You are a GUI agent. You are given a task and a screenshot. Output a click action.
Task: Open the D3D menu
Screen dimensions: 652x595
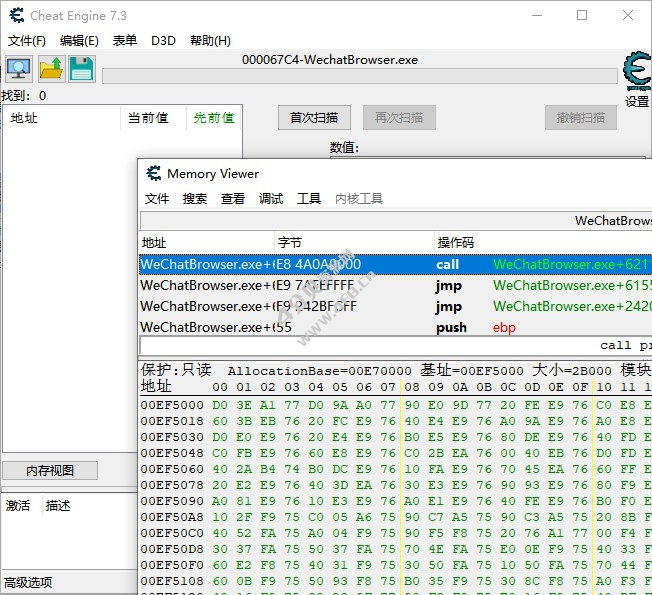click(163, 41)
